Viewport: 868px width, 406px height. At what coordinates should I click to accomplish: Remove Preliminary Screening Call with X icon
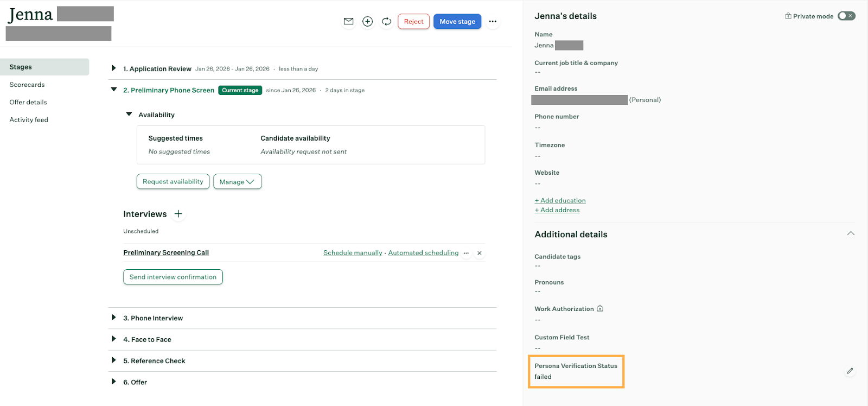(x=479, y=253)
